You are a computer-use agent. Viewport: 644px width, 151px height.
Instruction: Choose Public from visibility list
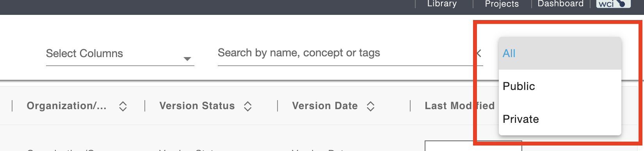(560, 86)
